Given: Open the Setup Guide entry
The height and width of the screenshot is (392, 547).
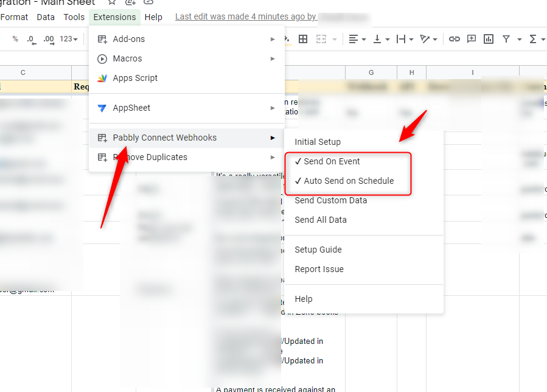Looking at the screenshot, I should pyautogui.click(x=364, y=250).
